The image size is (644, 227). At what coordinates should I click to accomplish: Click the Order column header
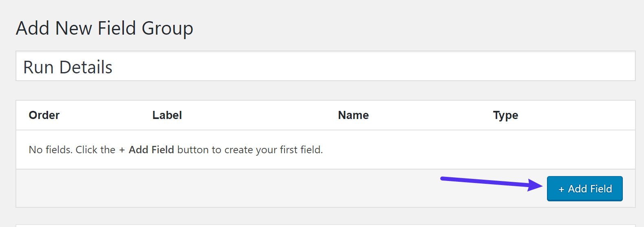[x=44, y=115]
